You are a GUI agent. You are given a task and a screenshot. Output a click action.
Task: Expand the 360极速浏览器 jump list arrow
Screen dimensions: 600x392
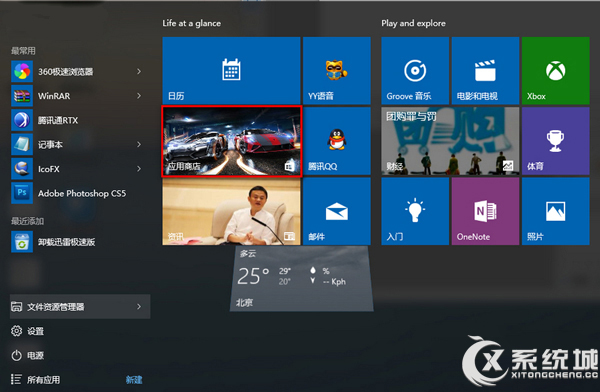pos(139,71)
